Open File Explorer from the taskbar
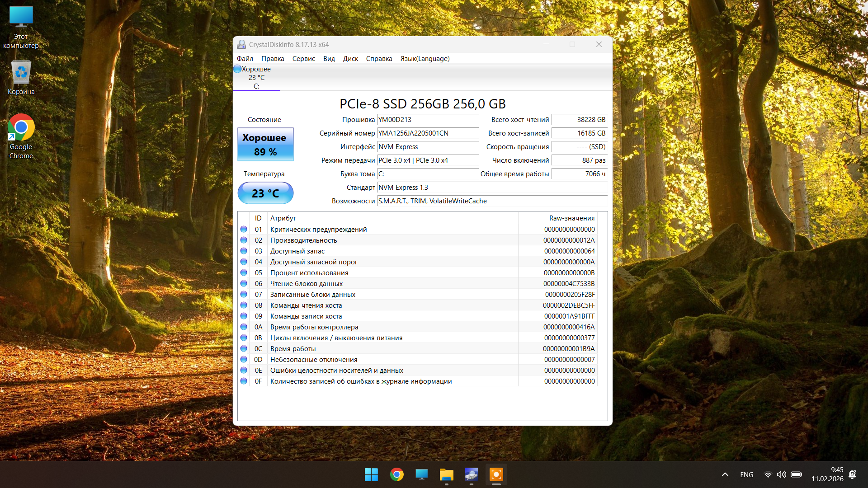 coord(446,474)
